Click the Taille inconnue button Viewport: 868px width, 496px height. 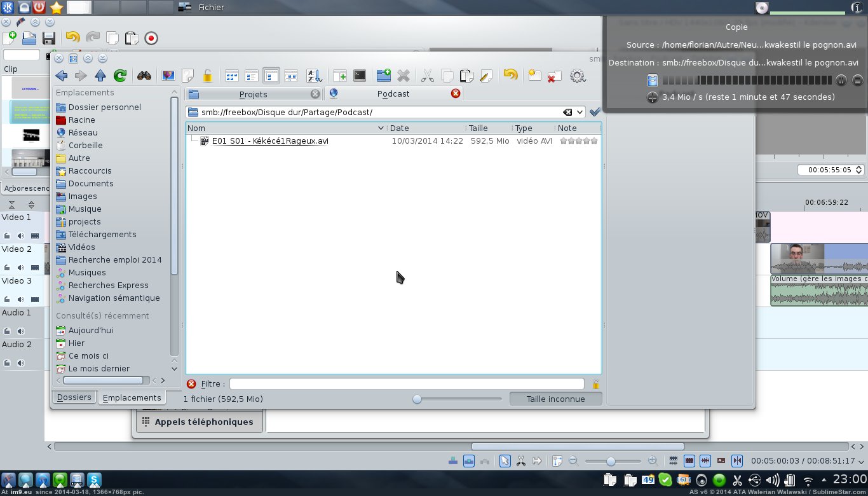[x=555, y=399]
